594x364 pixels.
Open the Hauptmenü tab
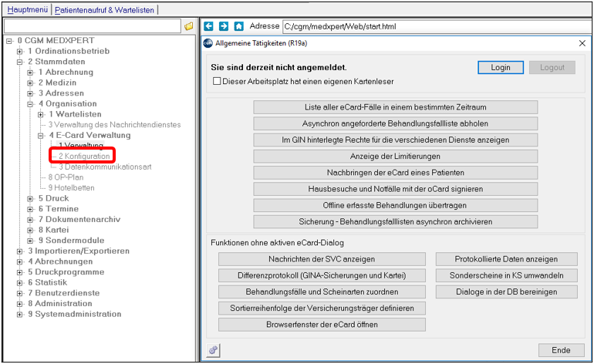point(27,9)
